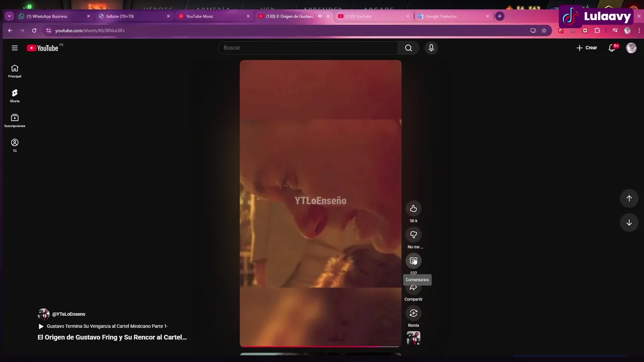
Task: Open the YouTube hamburger guide menu
Action: [15, 48]
